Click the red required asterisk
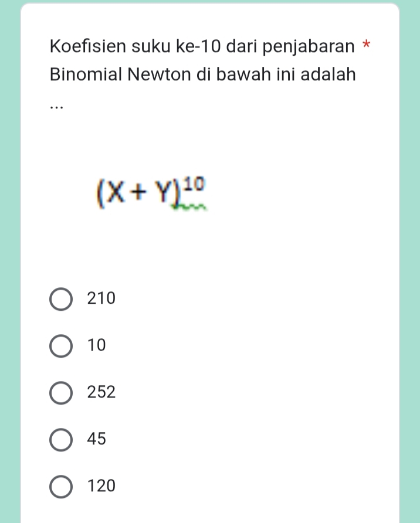 tap(367, 45)
